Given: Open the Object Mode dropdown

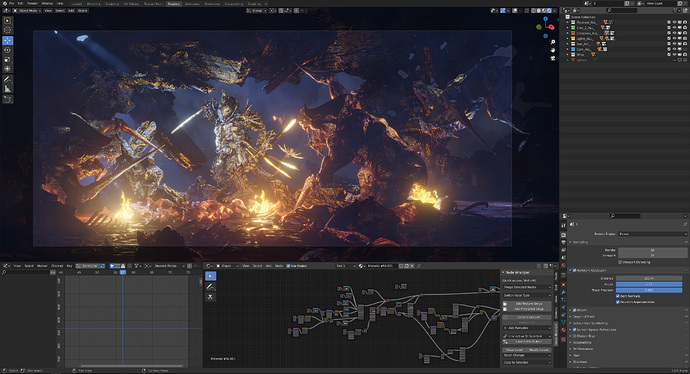Looking at the screenshot, I should click(27, 10).
